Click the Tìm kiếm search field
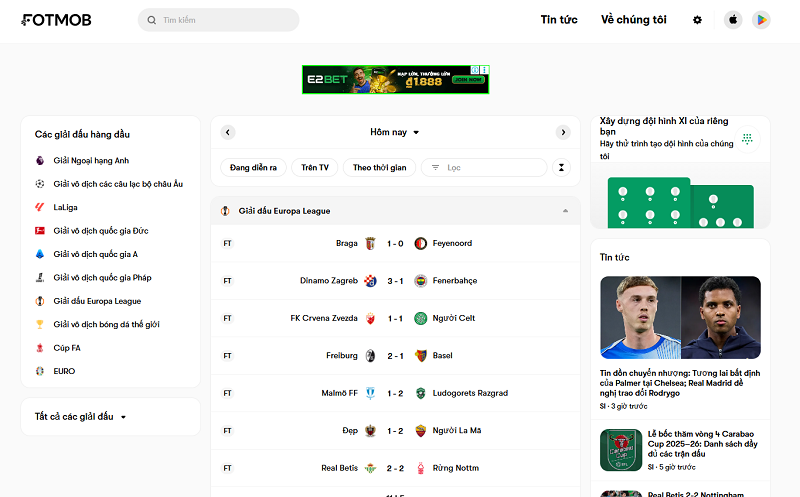800x497 pixels. coord(218,20)
